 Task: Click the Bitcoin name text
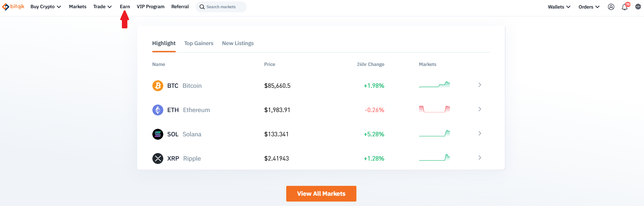[192, 86]
